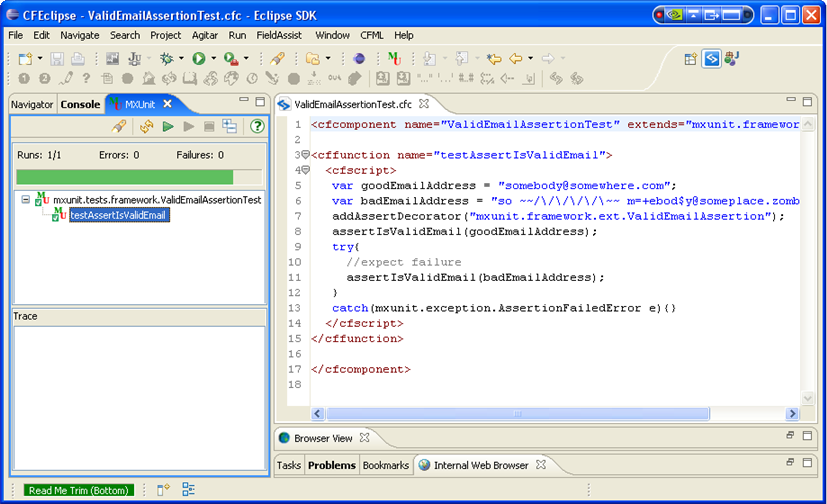Collapse the cffunction fold on line 3

coord(305,154)
